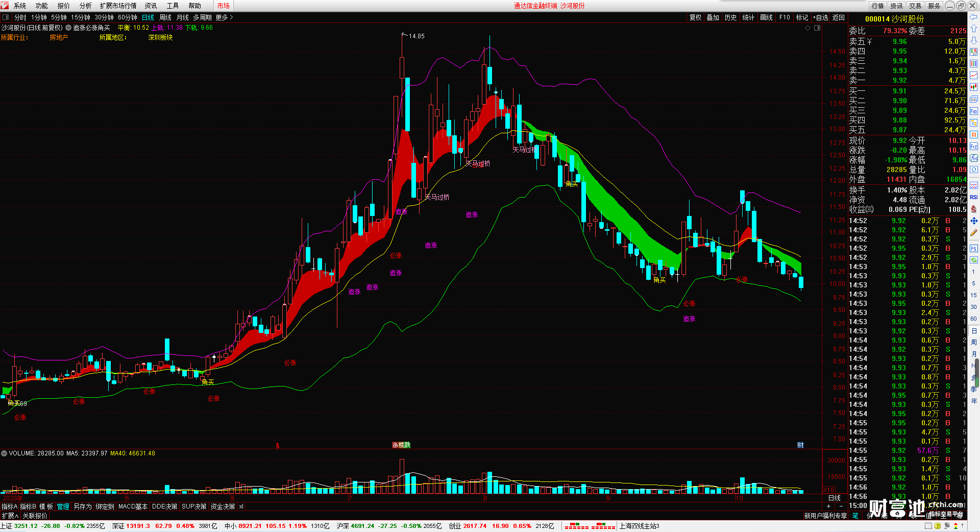Switch chart to 1分钟 period

pyautogui.click(x=39, y=17)
